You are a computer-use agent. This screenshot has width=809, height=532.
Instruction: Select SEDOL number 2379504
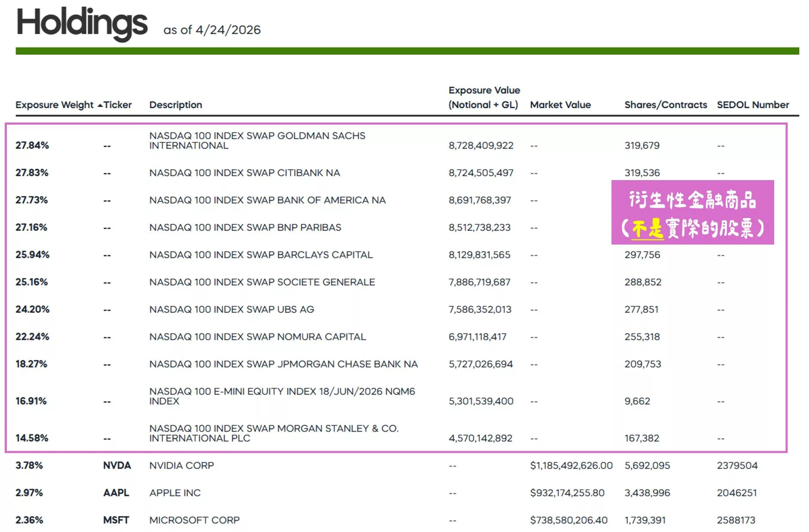coord(737,465)
